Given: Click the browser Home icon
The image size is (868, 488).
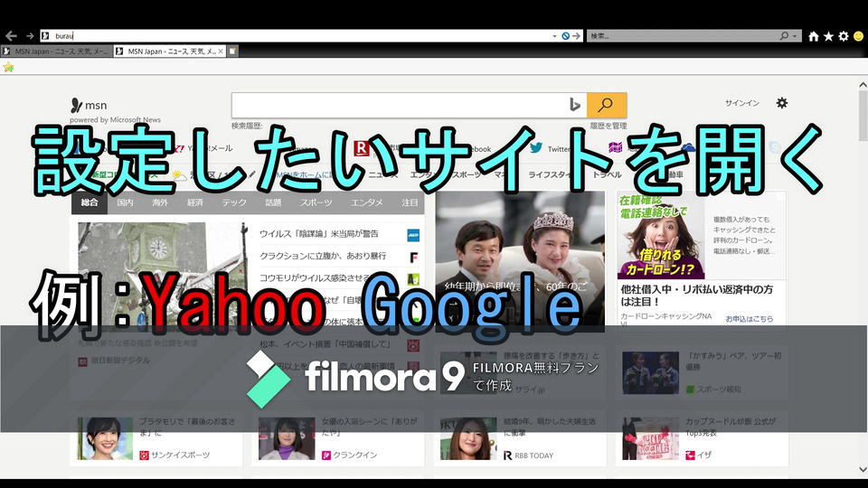Looking at the screenshot, I should (x=813, y=36).
